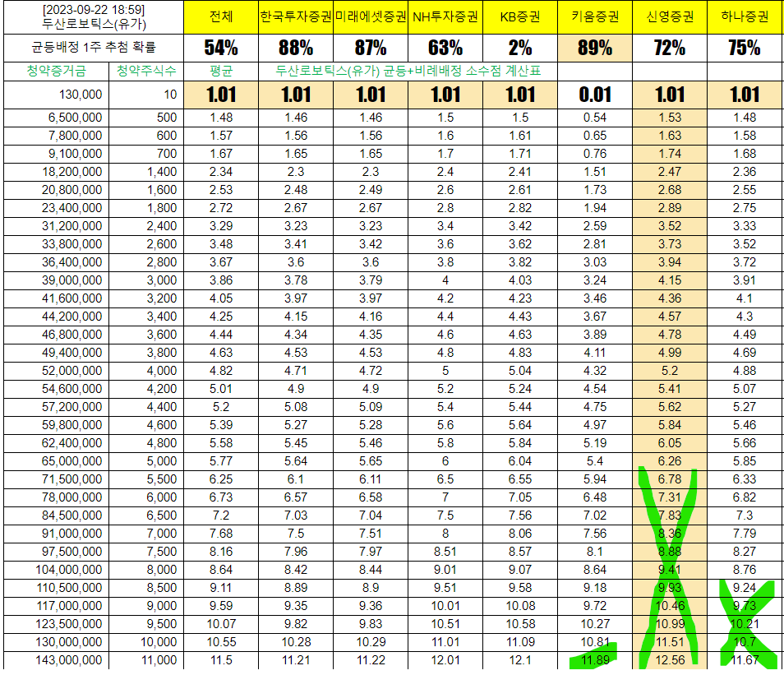The width and height of the screenshot is (784, 675).
Task: Select the 3.42 cell in KB증권 column
Action: [x=520, y=226]
